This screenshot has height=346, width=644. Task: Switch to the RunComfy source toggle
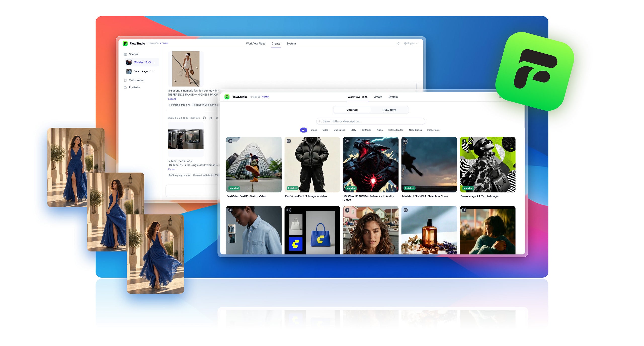[389, 110]
